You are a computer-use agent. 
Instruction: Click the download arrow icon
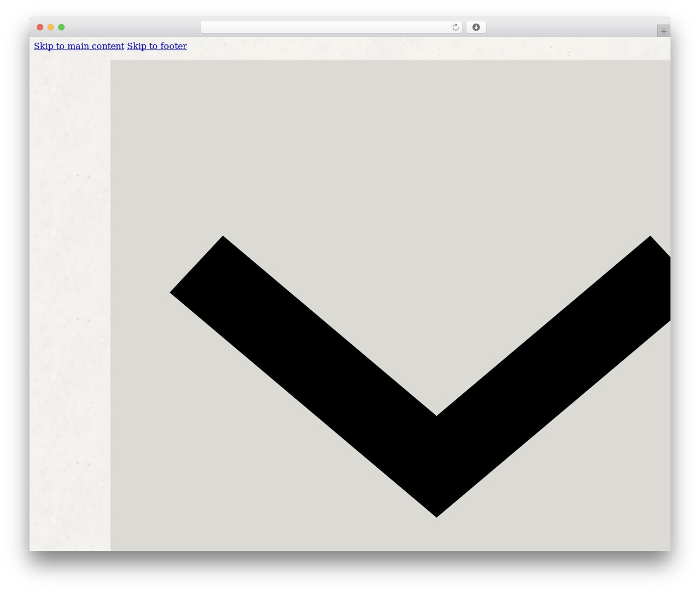click(476, 27)
